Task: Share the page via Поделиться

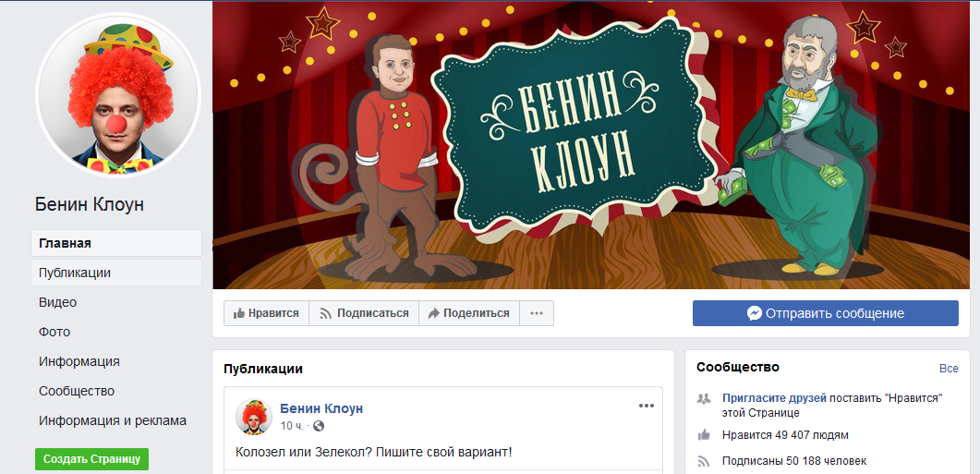Action: [x=468, y=313]
